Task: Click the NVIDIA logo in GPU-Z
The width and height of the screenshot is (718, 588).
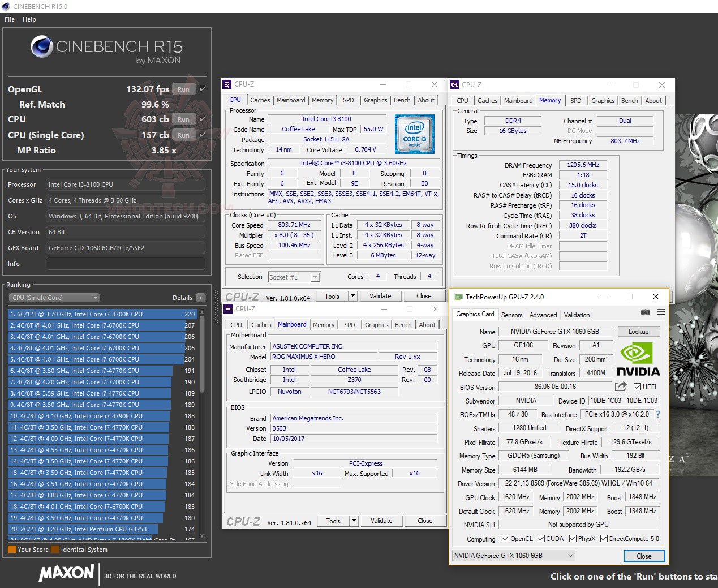Action: (x=638, y=360)
